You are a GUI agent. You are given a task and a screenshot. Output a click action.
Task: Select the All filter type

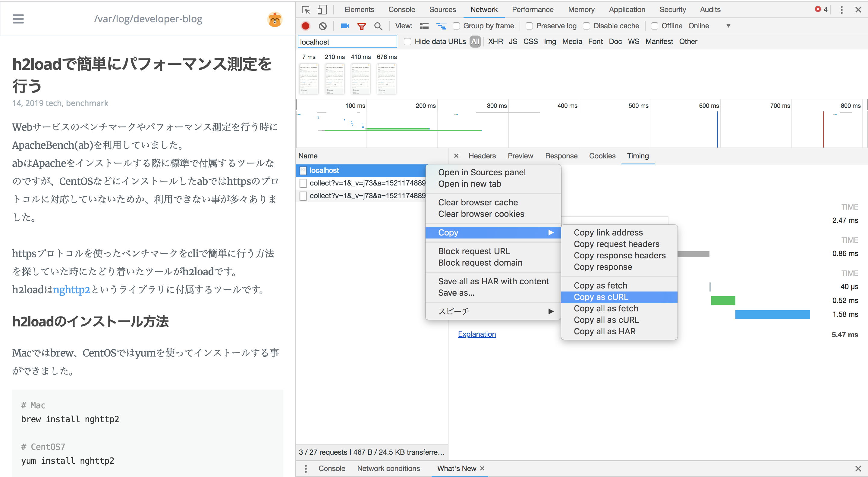click(x=475, y=41)
